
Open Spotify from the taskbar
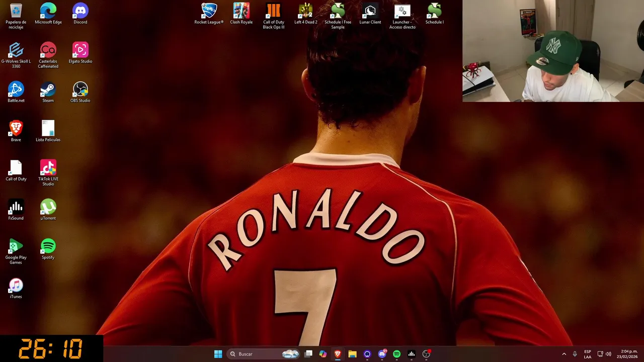[396, 354]
